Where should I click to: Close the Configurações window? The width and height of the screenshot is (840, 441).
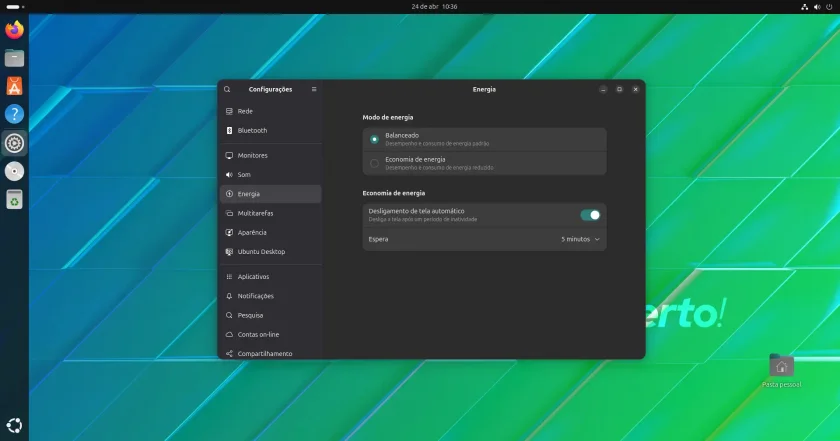tap(635, 89)
